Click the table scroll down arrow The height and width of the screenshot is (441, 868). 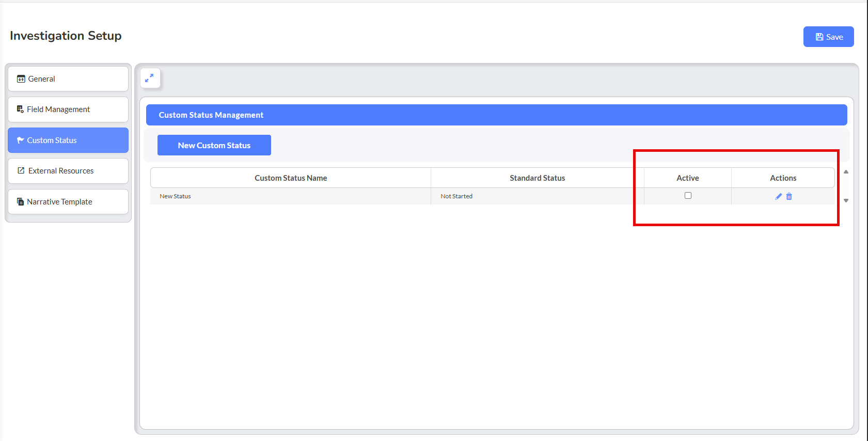pos(846,200)
